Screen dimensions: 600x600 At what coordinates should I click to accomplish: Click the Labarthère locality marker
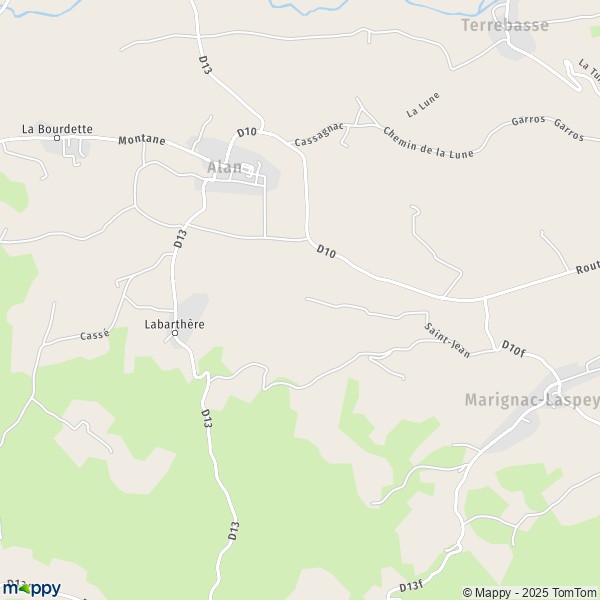pyautogui.click(x=175, y=333)
